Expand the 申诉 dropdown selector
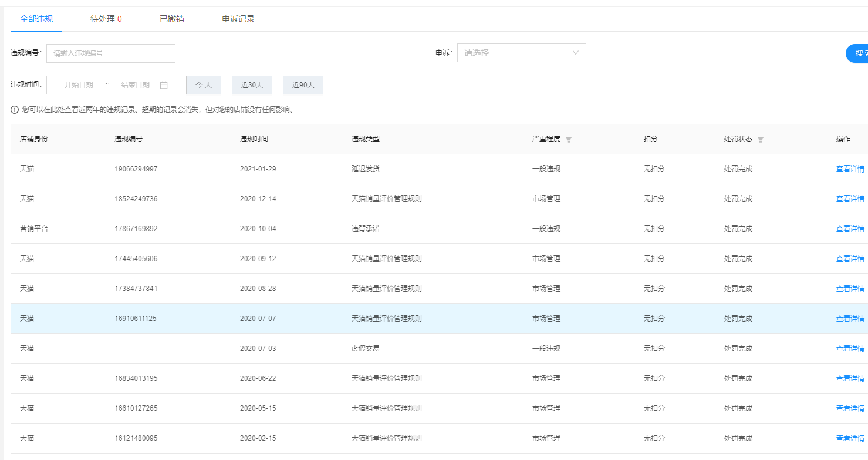868x460 pixels. click(x=522, y=53)
